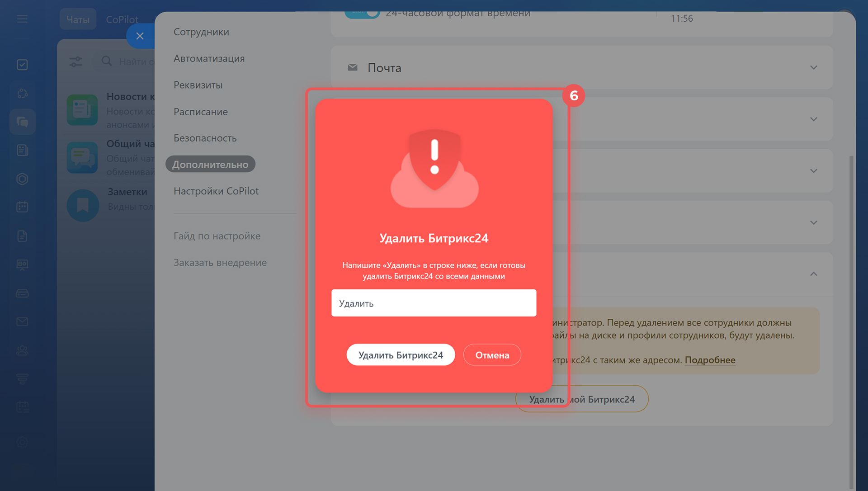Open the Drive disk icon in sidebar
Screen dimensions: 868x491
(22, 293)
